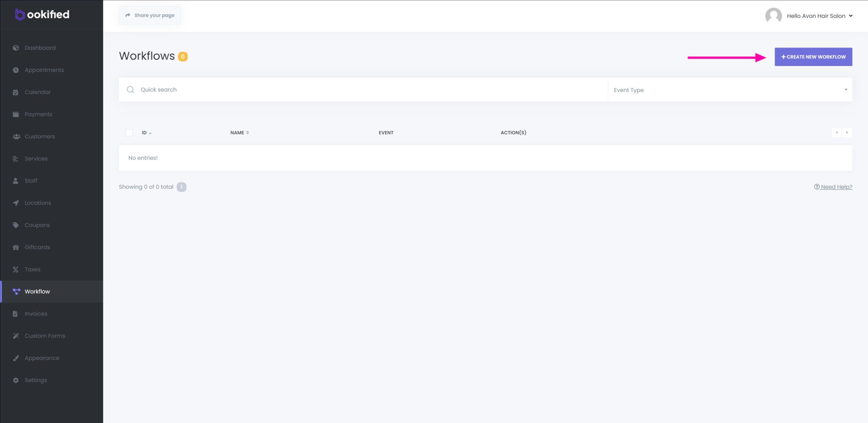Click the share arrow icon
Image resolution: width=868 pixels, height=423 pixels.
pos(128,15)
